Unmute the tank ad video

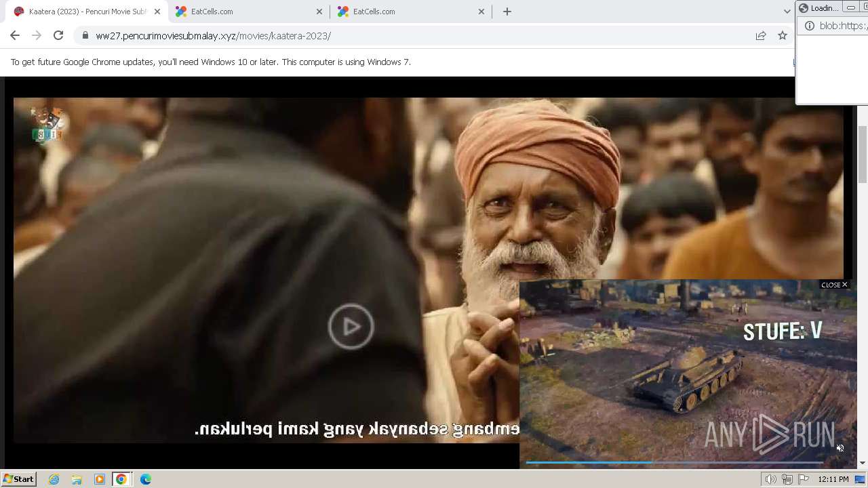pos(840,448)
